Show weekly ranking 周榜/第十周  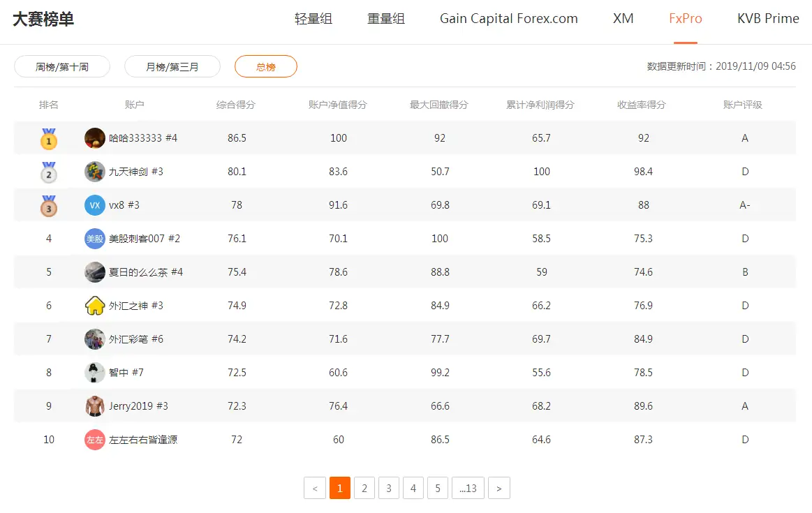click(62, 67)
